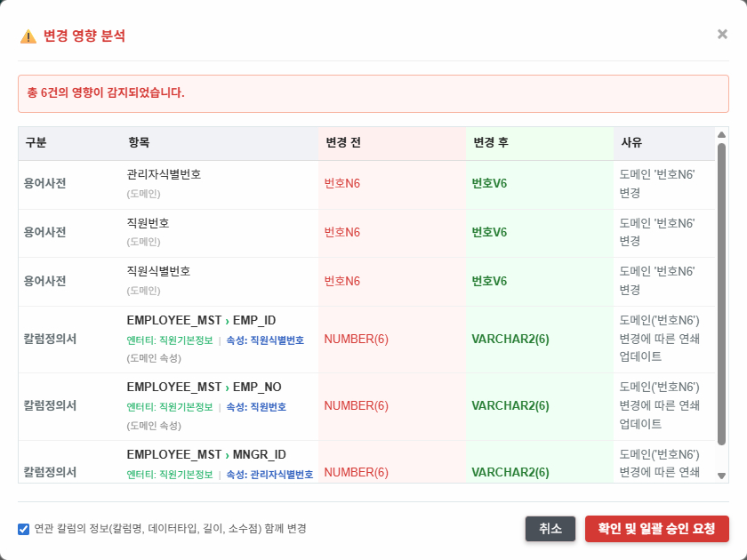Click 칼럼정의서 label in MNGR_ID row

pyautogui.click(x=50, y=472)
